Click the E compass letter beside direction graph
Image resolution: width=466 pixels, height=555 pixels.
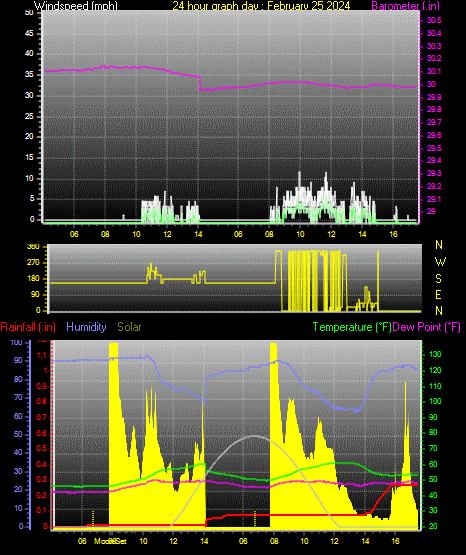point(438,295)
